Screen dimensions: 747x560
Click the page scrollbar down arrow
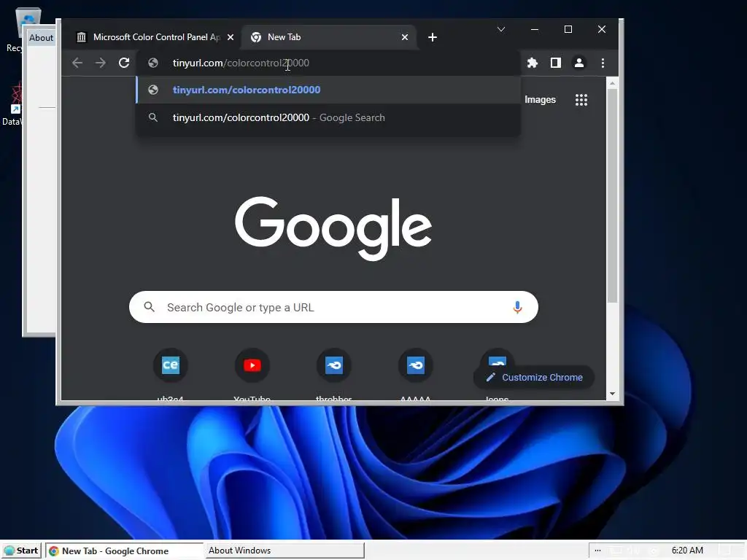(x=612, y=394)
